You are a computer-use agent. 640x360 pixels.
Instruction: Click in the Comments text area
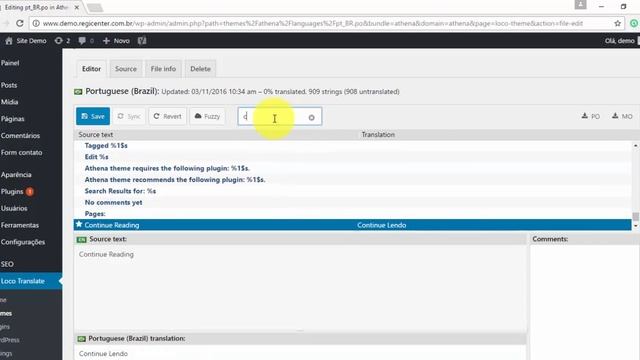point(585,302)
